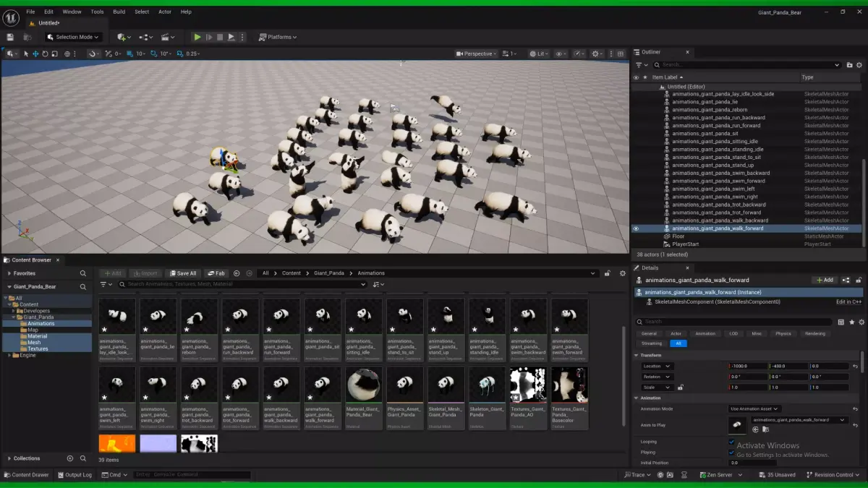
Task: Open the Use Animation Asset mode dropdown
Action: [x=754, y=408]
